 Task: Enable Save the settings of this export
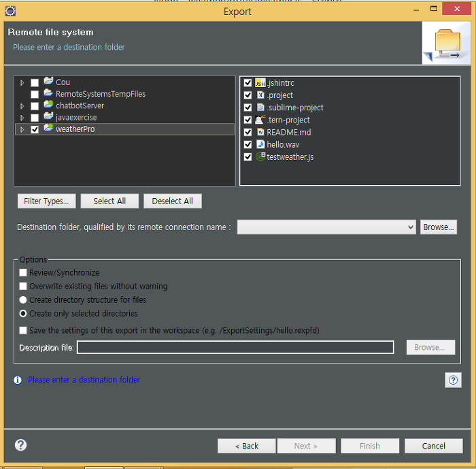[22, 330]
